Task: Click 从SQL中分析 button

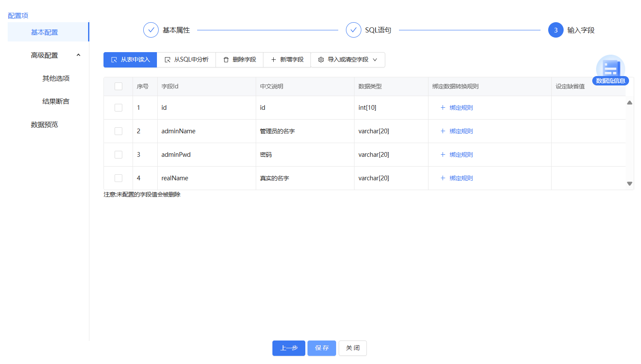Action: click(x=186, y=60)
